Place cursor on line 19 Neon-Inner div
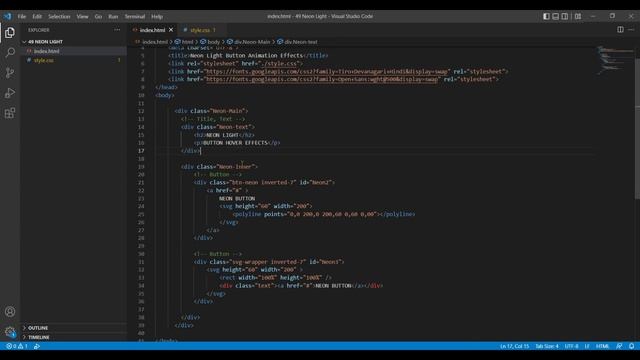Viewport: 640px width, 360px height. point(219,167)
